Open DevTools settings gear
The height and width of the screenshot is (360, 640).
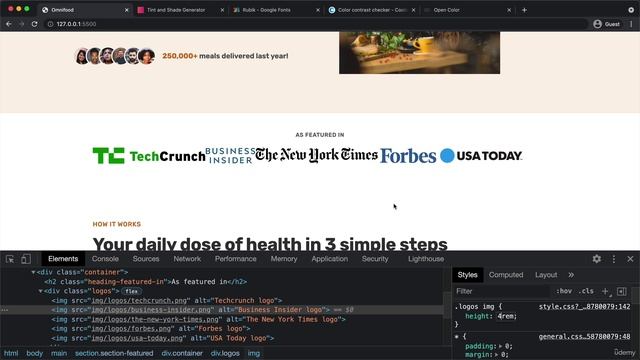tap(596, 259)
